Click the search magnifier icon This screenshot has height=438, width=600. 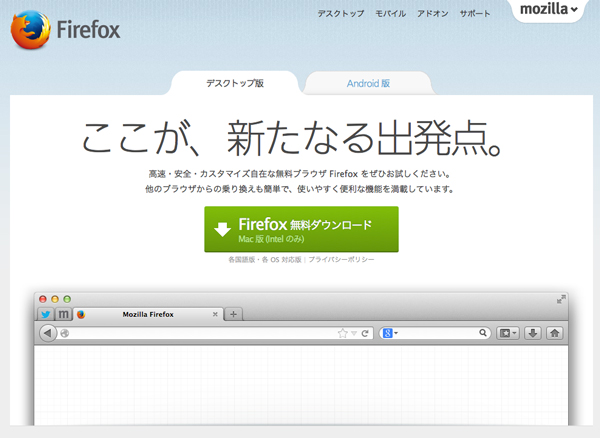pos(482,333)
